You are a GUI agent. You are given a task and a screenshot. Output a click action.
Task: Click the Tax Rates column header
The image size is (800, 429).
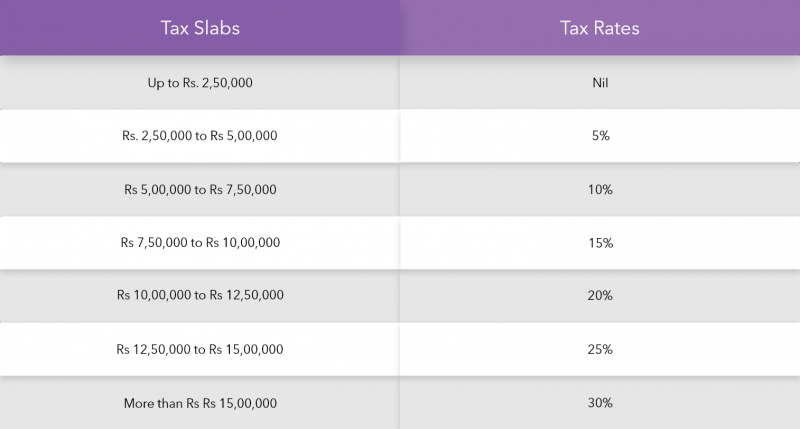coord(600,28)
